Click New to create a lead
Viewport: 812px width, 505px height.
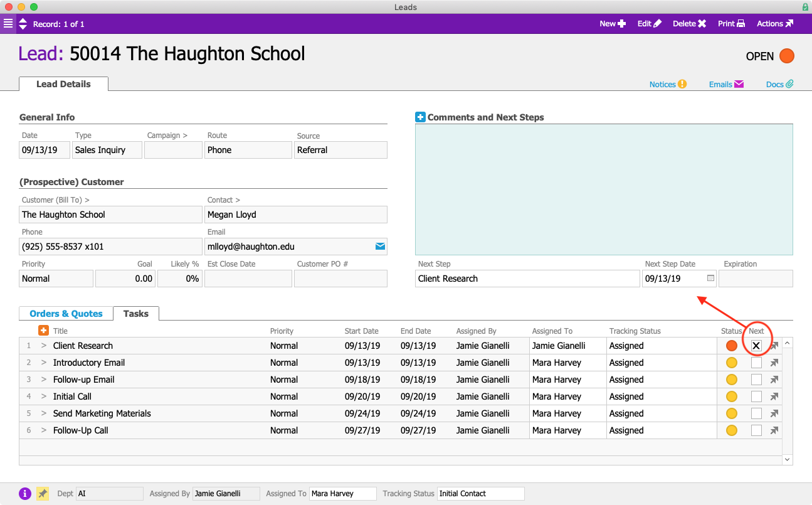pos(613,24)
